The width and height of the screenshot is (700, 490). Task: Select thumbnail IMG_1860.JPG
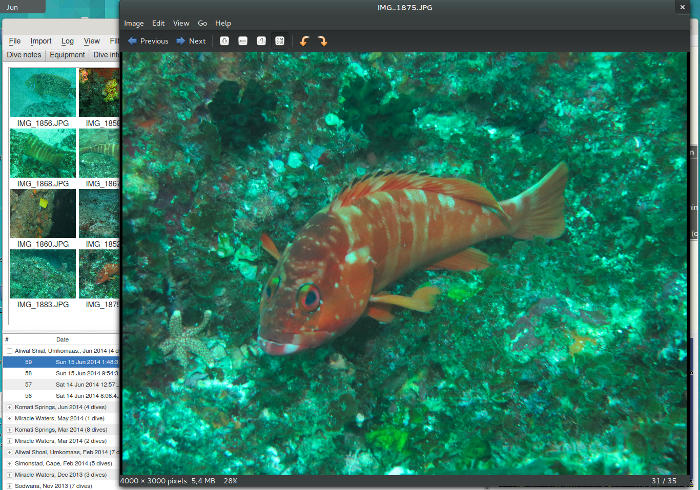(43, 213)
